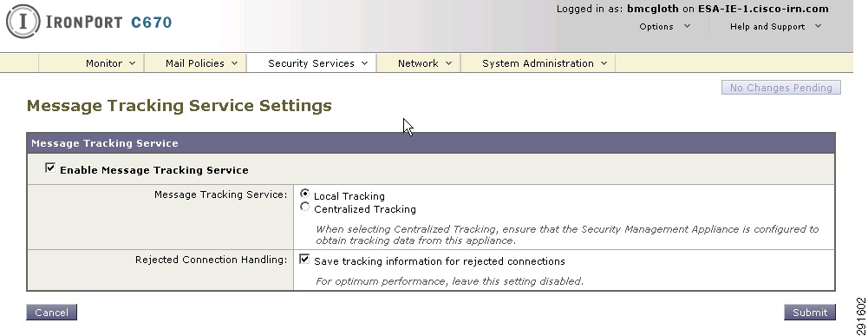Click the Submit button
This screenshot has height=336, width=868.
809,313
